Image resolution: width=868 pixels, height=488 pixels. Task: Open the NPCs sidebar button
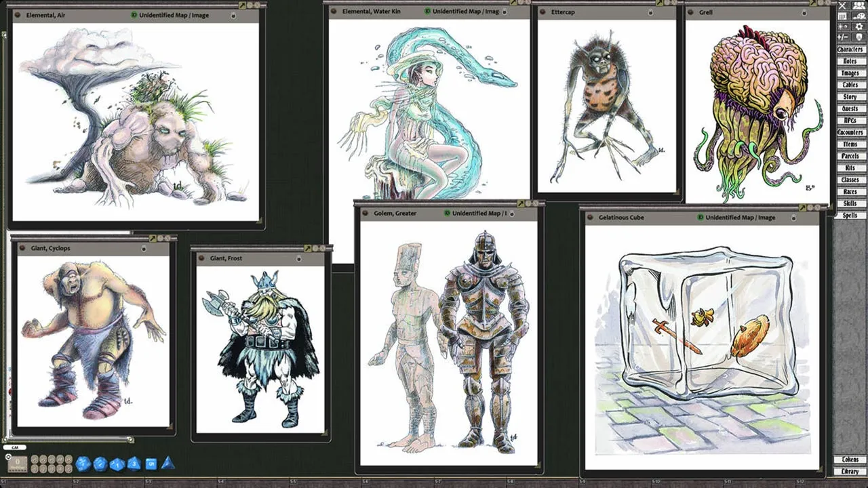850,121
